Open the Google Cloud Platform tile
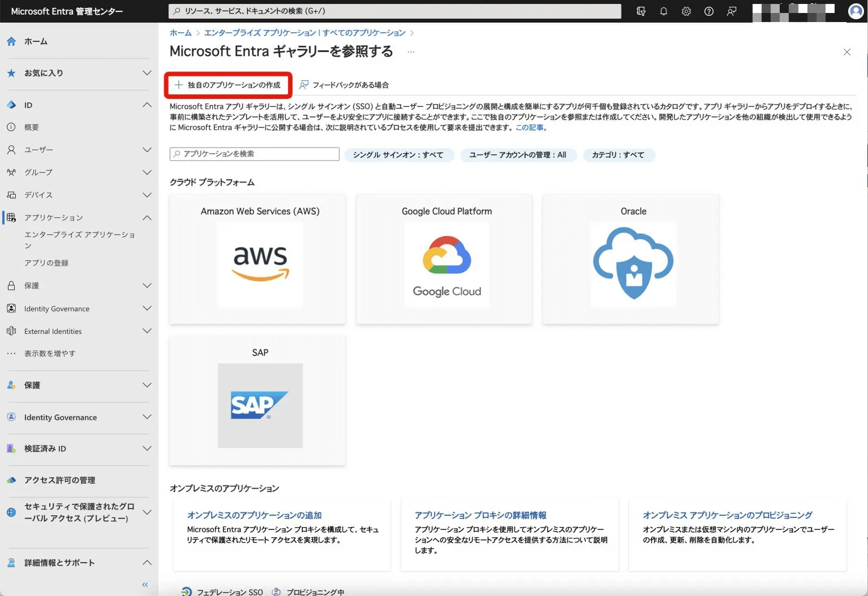The width and height of the screenshot is (868, 596). [444, 259]
